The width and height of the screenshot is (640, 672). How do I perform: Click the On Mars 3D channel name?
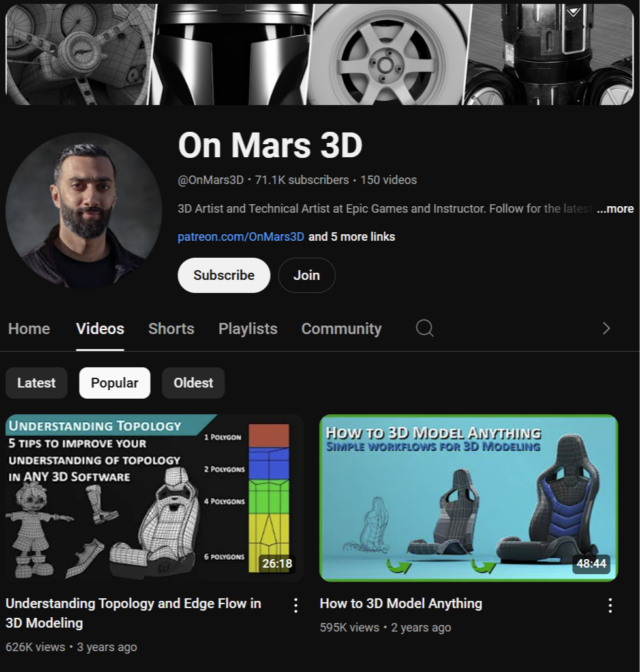[270, 145]
